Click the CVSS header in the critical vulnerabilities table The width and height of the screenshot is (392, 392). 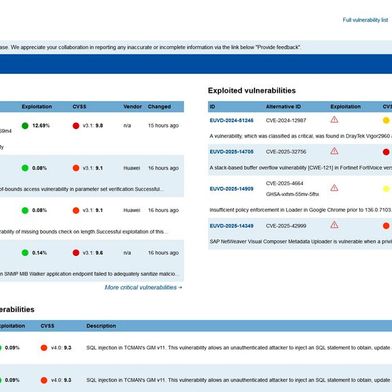pos(79,107)
